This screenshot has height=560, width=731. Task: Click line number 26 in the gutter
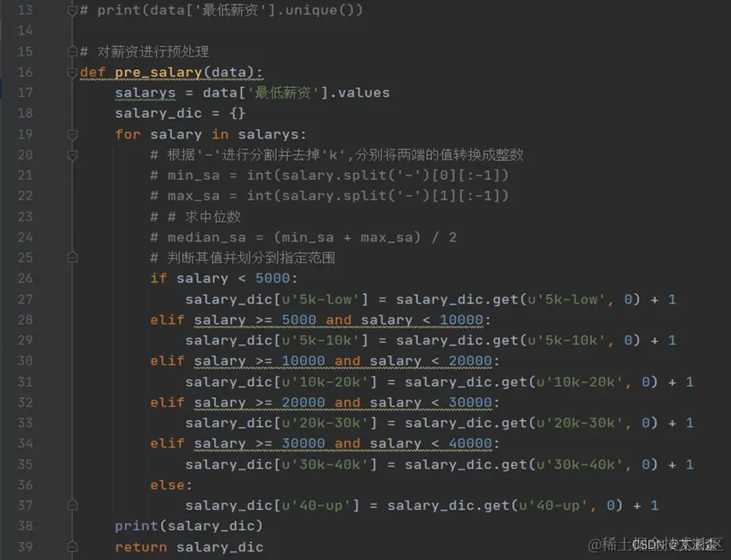click(x=26, y=279)
